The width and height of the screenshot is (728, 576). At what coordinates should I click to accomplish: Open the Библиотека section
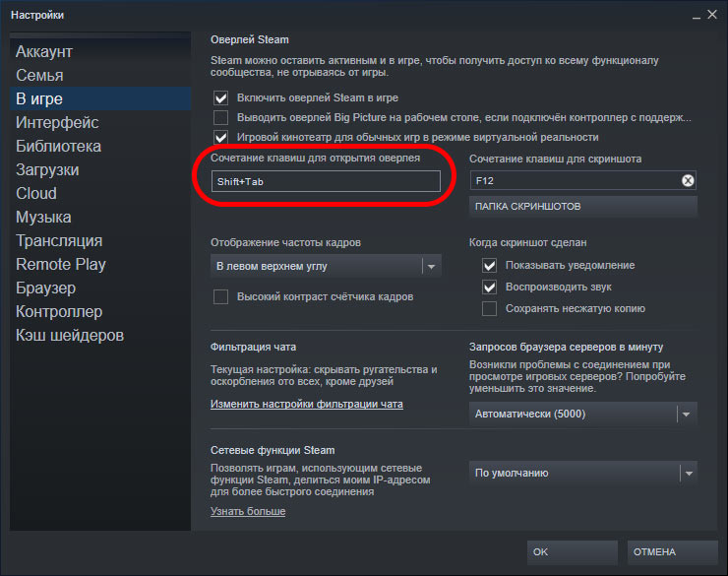100,147
